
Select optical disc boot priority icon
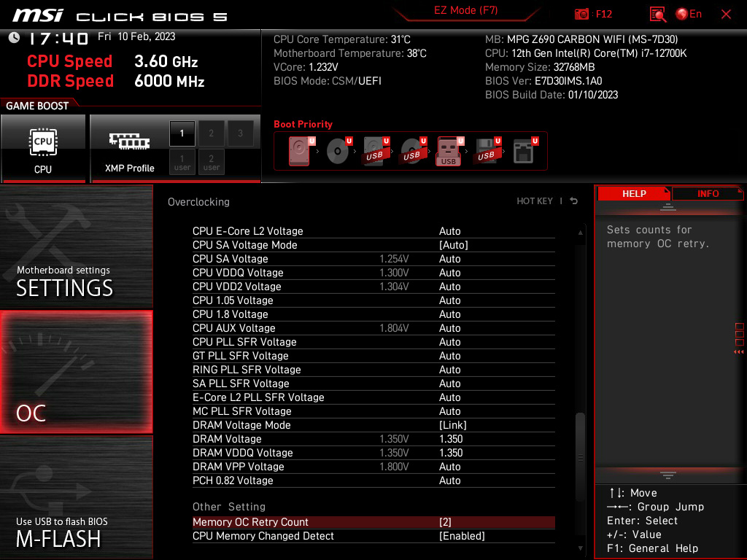[x=338, y=151]
